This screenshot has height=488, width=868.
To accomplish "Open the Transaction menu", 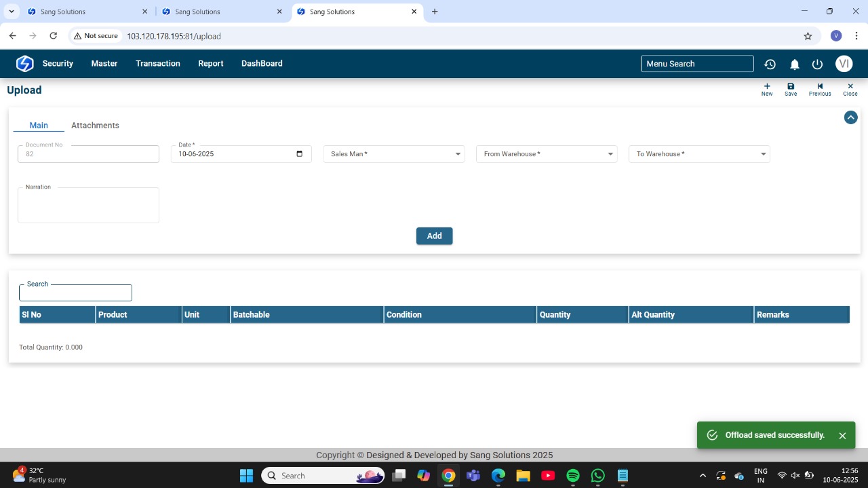I will point(158,64).
